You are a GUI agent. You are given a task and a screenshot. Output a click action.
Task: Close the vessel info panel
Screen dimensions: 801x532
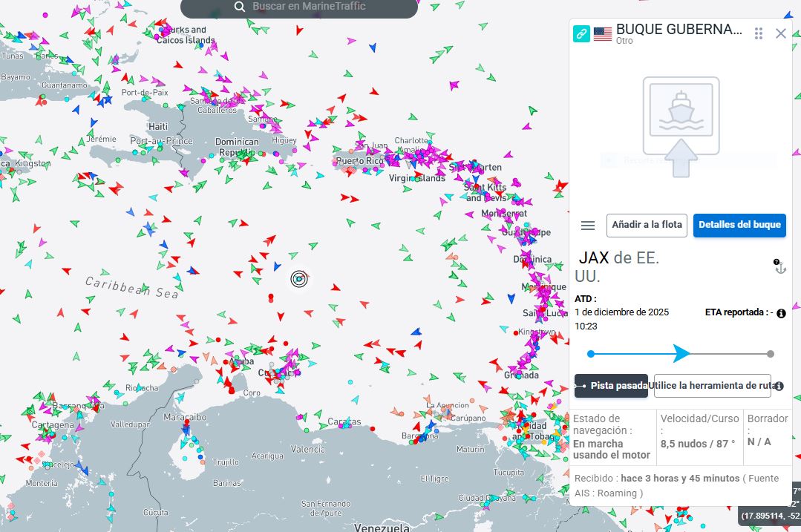[780, 33]
